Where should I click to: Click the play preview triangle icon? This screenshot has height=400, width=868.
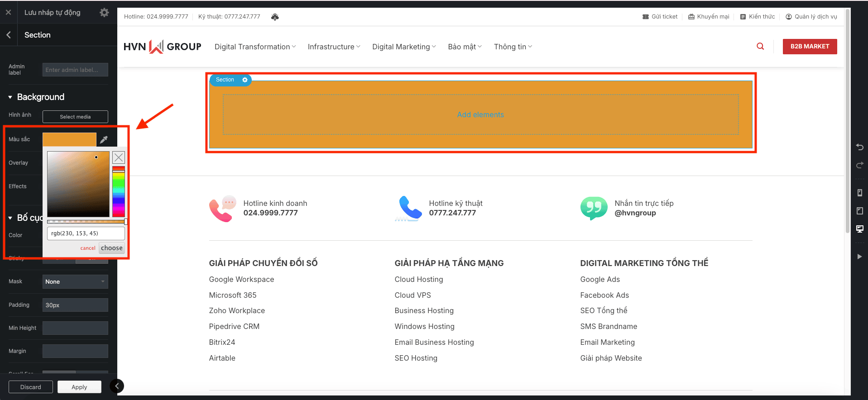[x=859, y=257]
